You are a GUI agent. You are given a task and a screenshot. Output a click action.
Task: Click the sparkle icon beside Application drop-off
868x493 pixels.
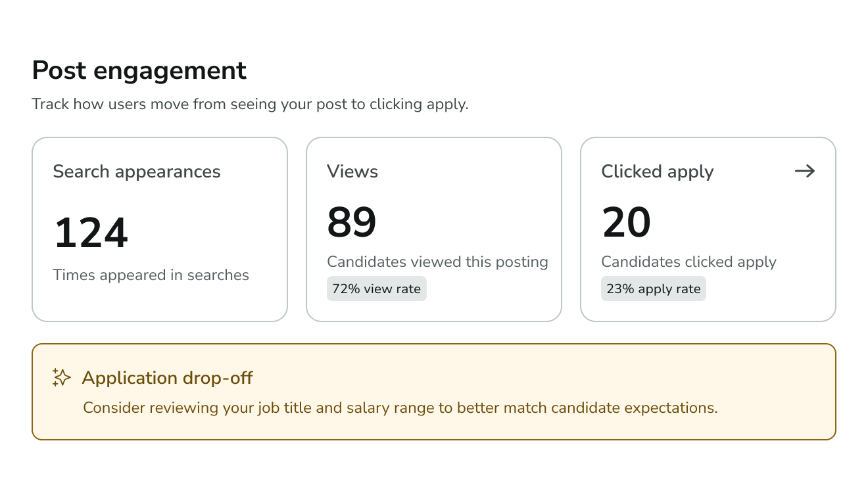[x=61, y=377]
